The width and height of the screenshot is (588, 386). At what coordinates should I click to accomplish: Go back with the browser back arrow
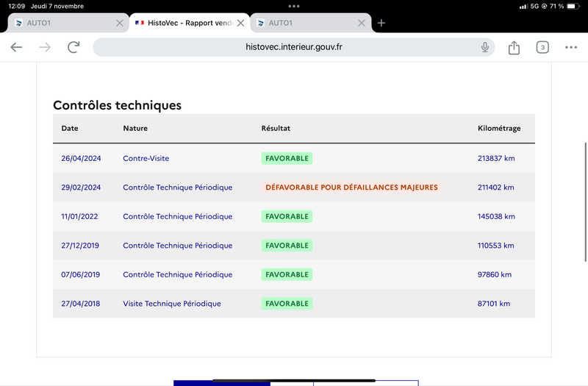(16, 47)
